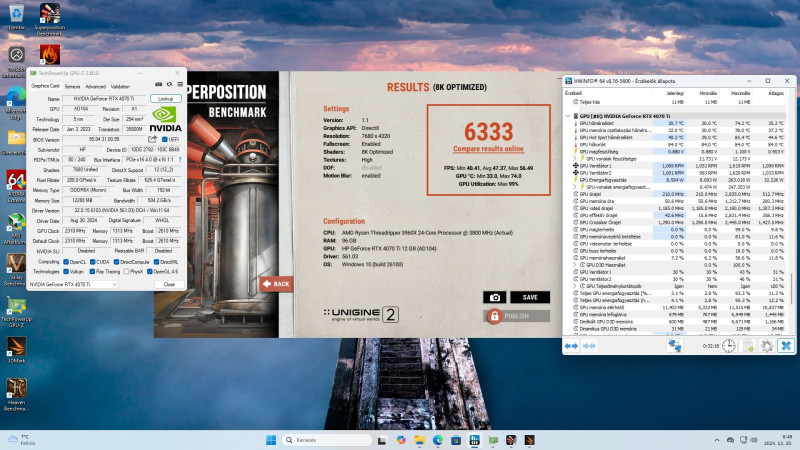Screen dimensions: 800x450
Task: Click BACK button in Superposition
Action: (276, 284)
